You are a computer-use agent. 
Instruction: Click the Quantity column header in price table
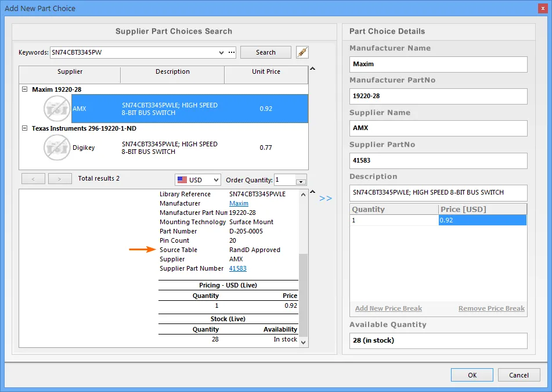pyautogui.click(x=394, y=209)
